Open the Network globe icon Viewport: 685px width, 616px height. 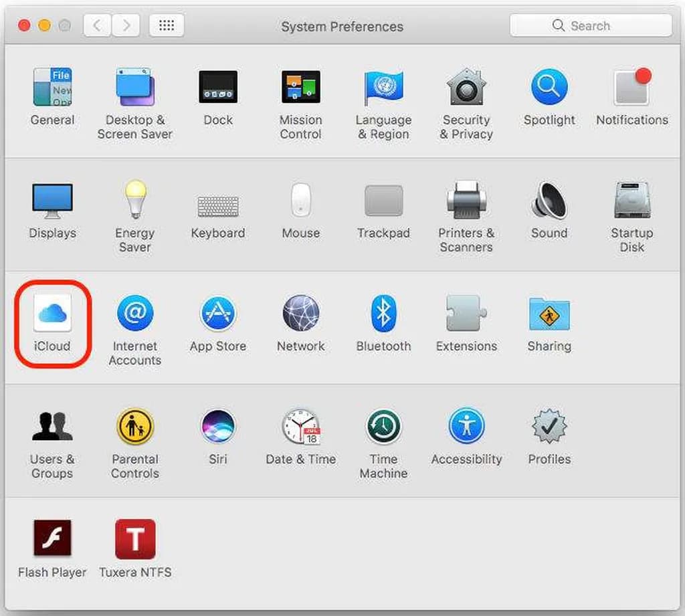point(300,314)
